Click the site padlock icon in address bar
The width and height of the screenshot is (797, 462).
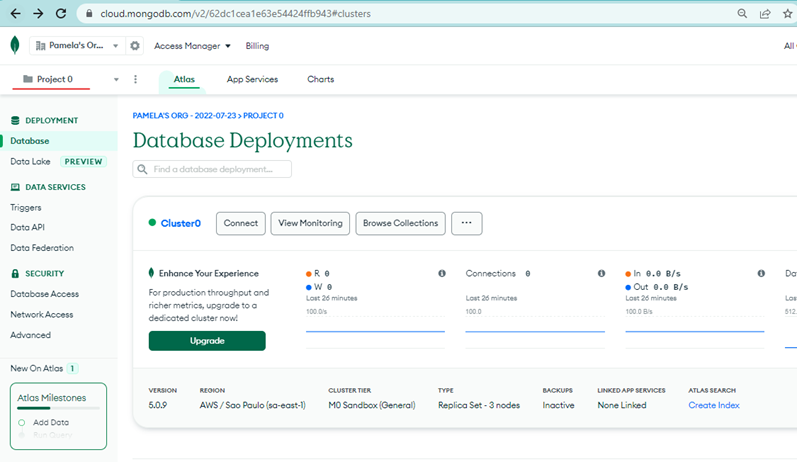(89, 14)
